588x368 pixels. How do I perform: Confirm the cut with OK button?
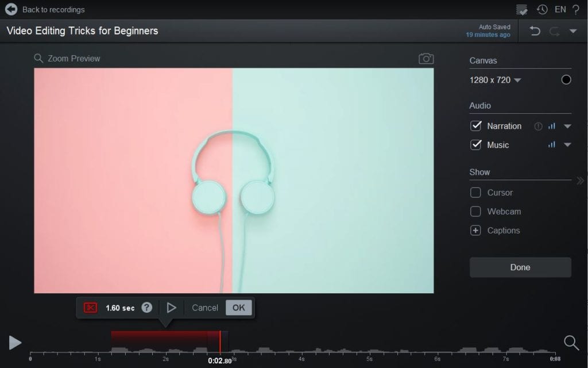point(239,308)
